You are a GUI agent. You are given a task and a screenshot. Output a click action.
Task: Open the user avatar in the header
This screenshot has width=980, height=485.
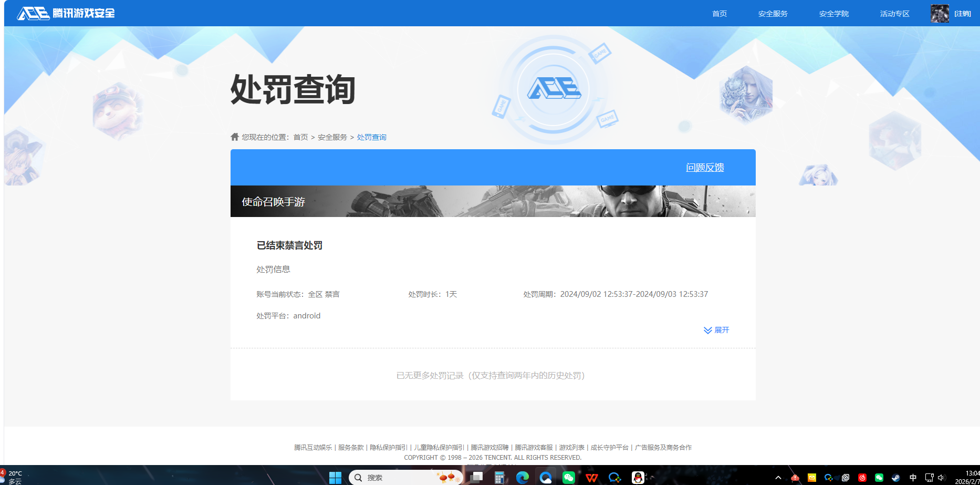[940, 14]
